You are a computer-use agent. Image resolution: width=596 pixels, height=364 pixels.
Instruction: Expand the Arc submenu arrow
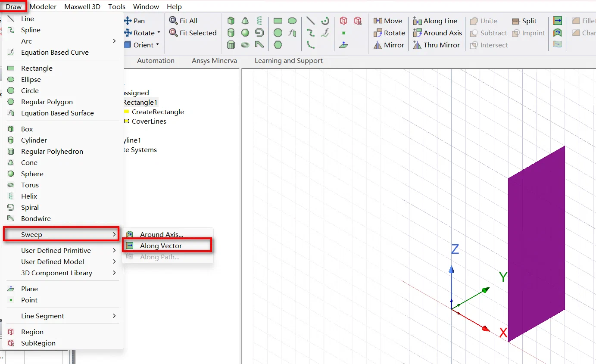114,41
